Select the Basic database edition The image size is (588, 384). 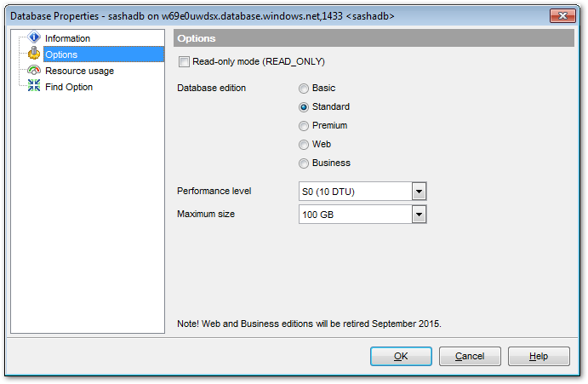304,88
